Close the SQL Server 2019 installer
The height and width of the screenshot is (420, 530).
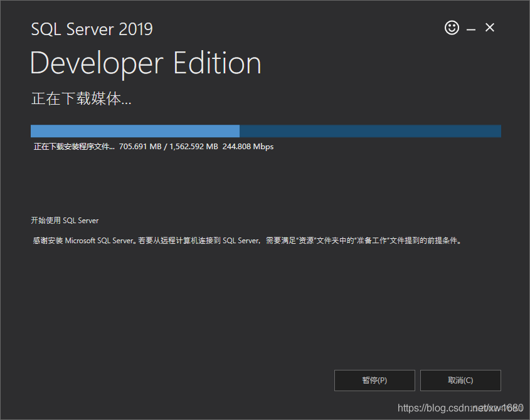490,28
